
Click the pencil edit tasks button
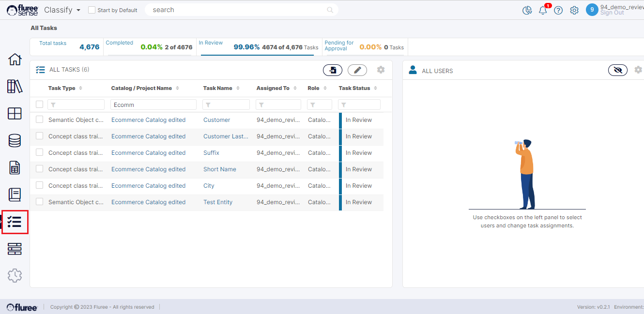(x=357, y=70)
